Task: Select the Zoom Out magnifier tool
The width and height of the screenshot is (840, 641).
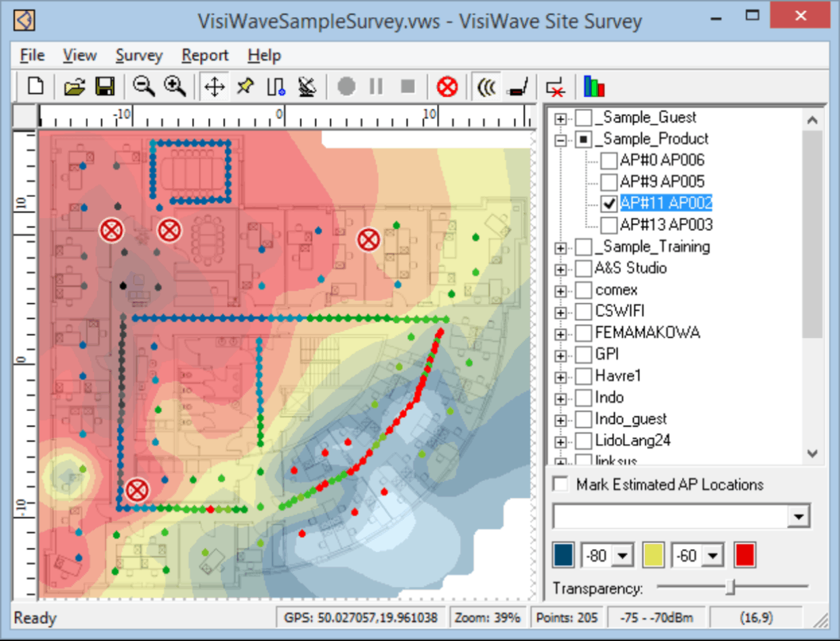Action: [x=144, y=87]
